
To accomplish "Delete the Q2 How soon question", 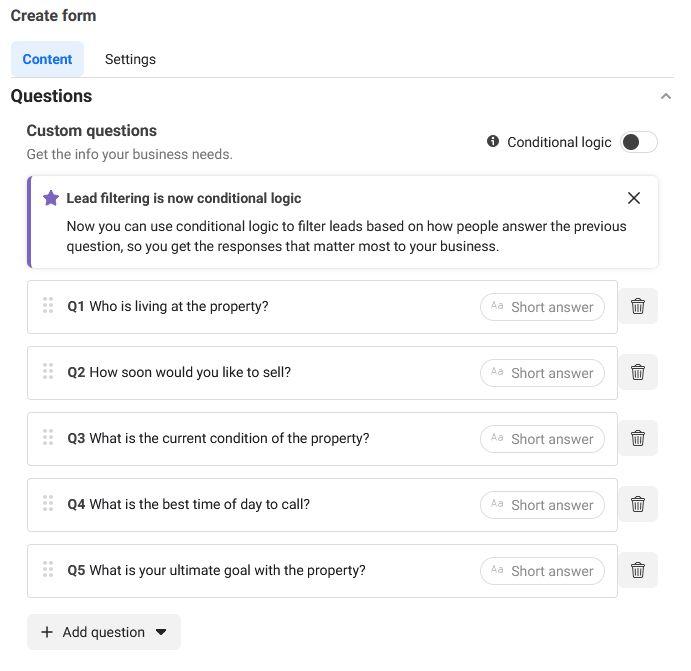I will tap(638, 372).
